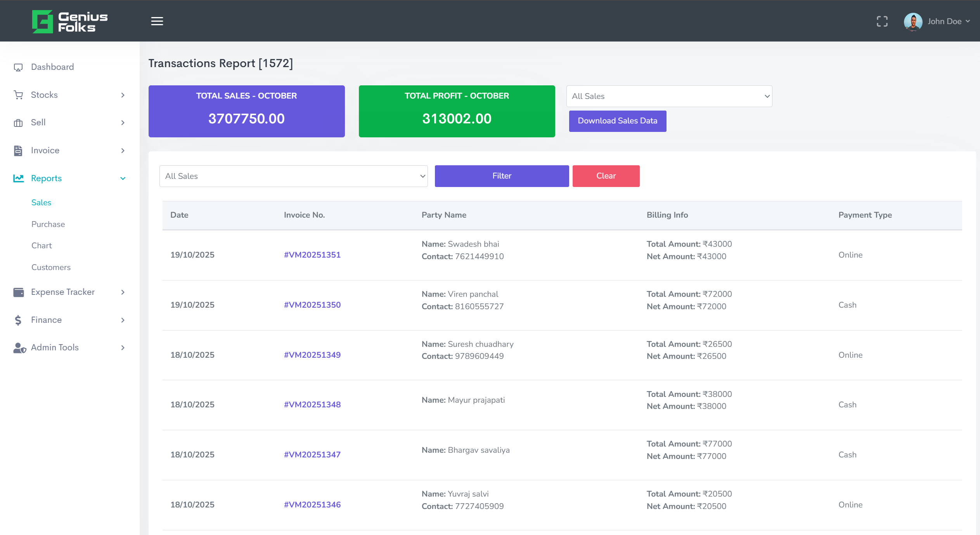Open the Dashboard from the sidebar icon

coord(18,67)
